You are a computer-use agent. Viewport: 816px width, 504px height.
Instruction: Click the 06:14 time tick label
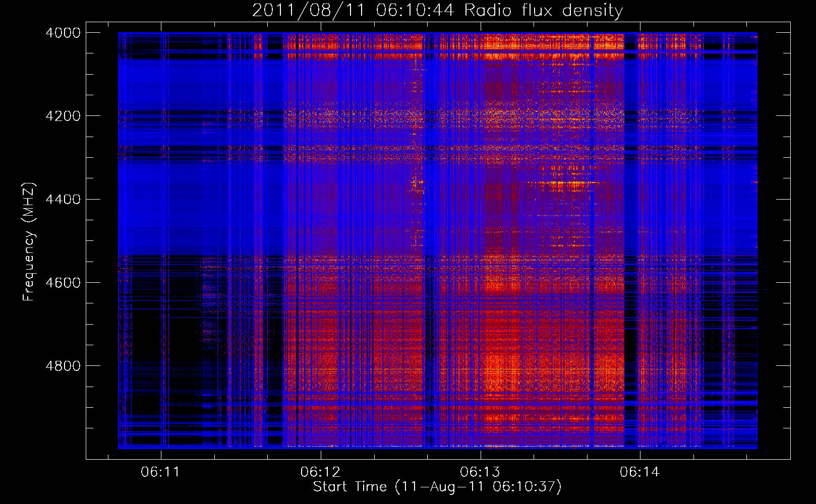(x=640, y=472)
